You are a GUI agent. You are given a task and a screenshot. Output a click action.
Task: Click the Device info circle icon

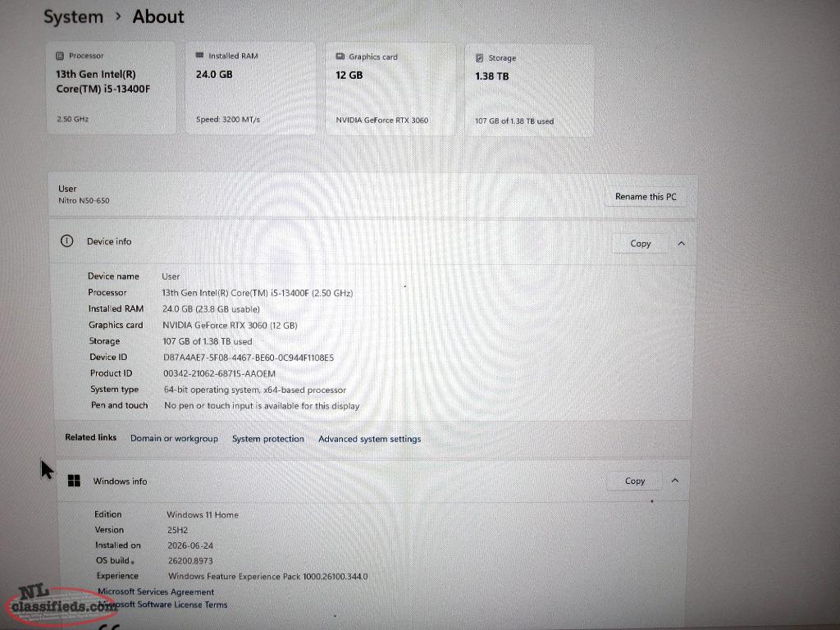pyautogui.click(x=67, y=241)
